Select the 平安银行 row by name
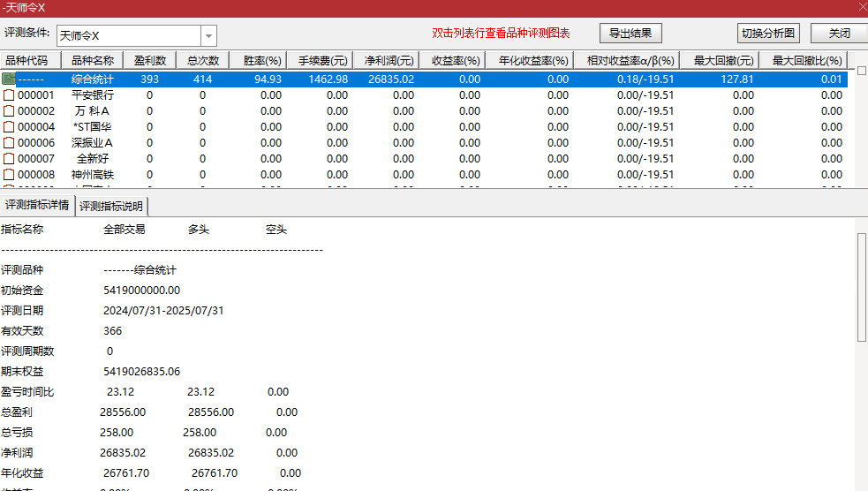Screen dimensions: 868x491 93,95
